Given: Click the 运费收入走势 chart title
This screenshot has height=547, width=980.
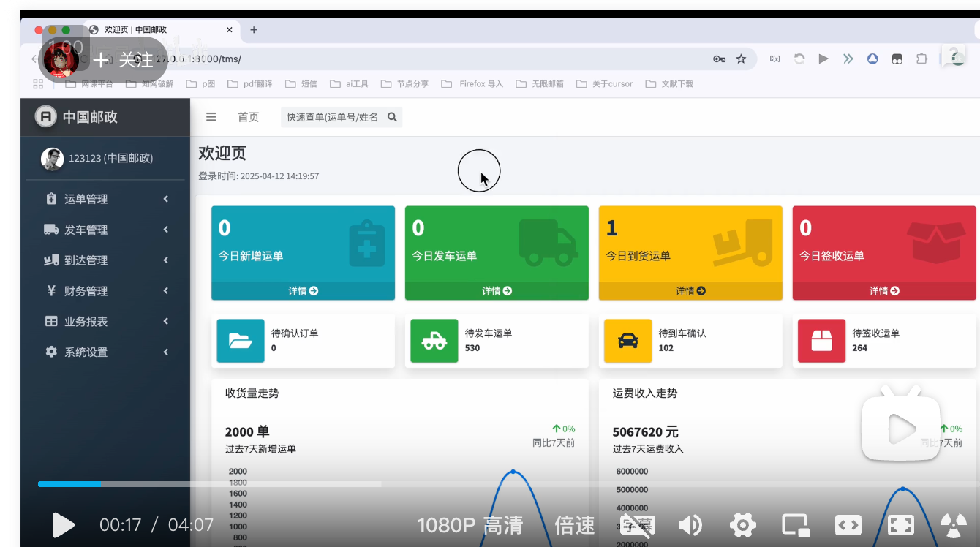Looking at the screenshot, I should pos(645,393).
